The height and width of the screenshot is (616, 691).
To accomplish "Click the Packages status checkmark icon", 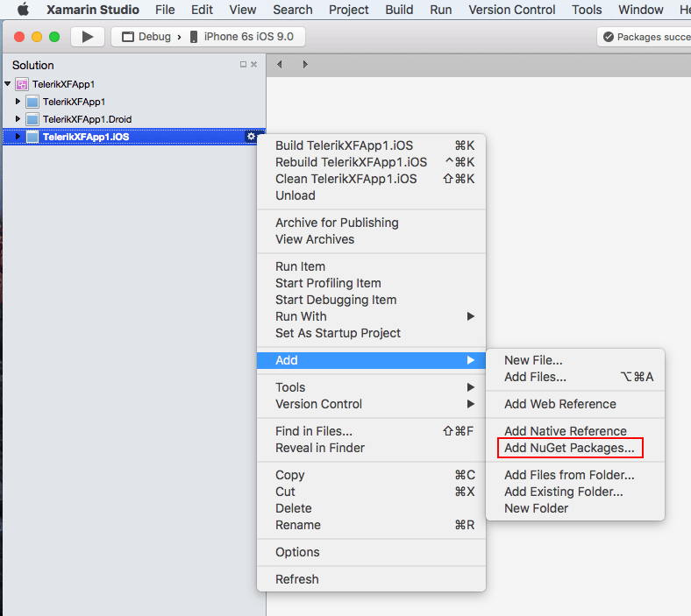I will pos(609,37).
